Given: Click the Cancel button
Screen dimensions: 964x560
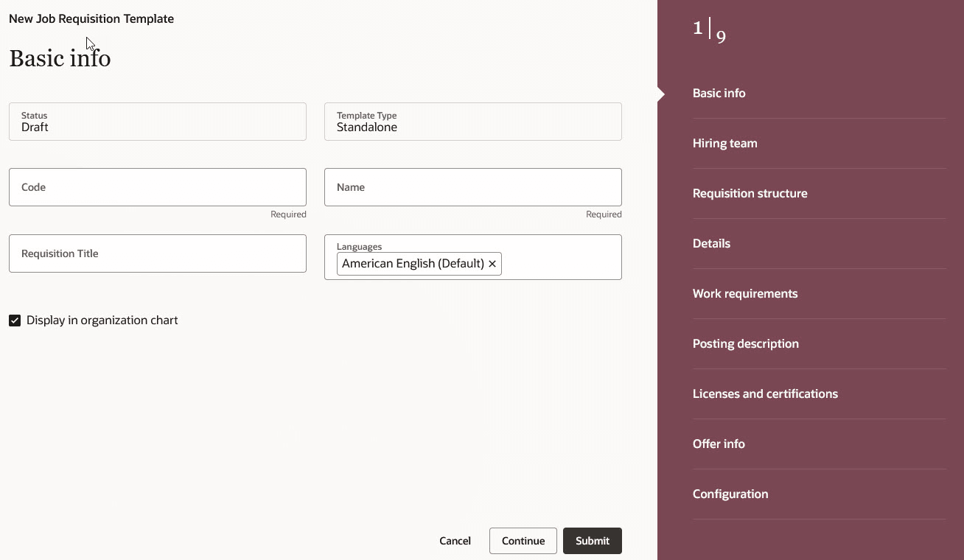Looking at the screenshot, I should [x=455, y=540].
